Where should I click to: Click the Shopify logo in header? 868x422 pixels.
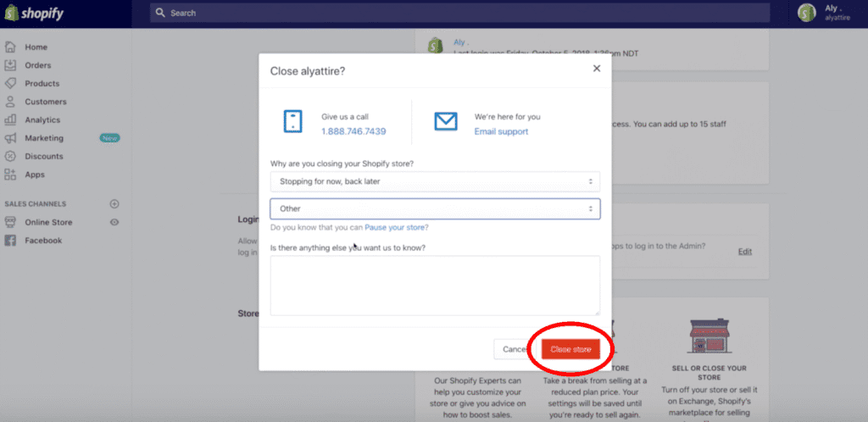click(33, 14)
